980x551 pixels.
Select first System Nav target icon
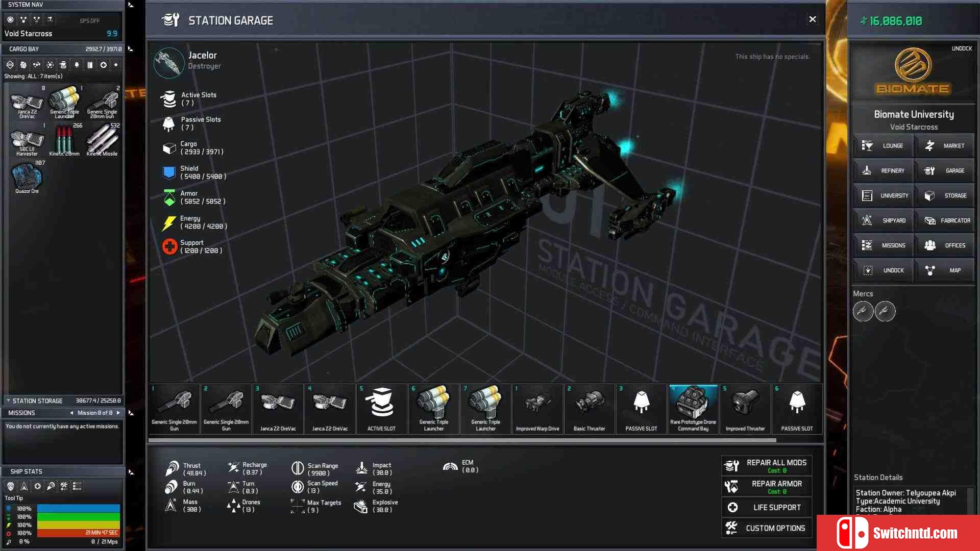[x=10, y=20]
